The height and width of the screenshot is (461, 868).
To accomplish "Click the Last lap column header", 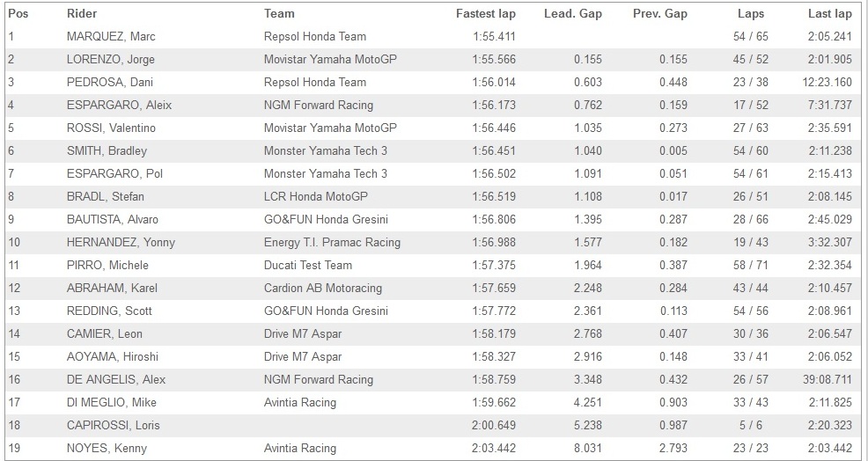I will 829,13.
